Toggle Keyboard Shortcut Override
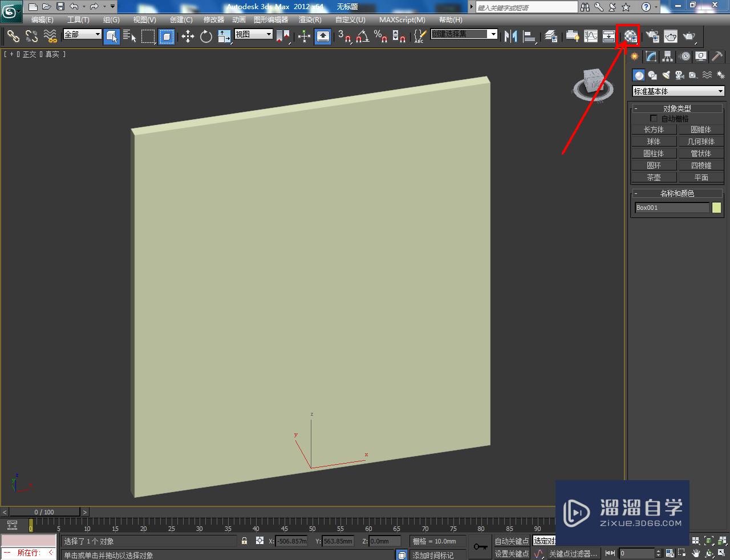 pyautogui.click(x=323, y=36)
